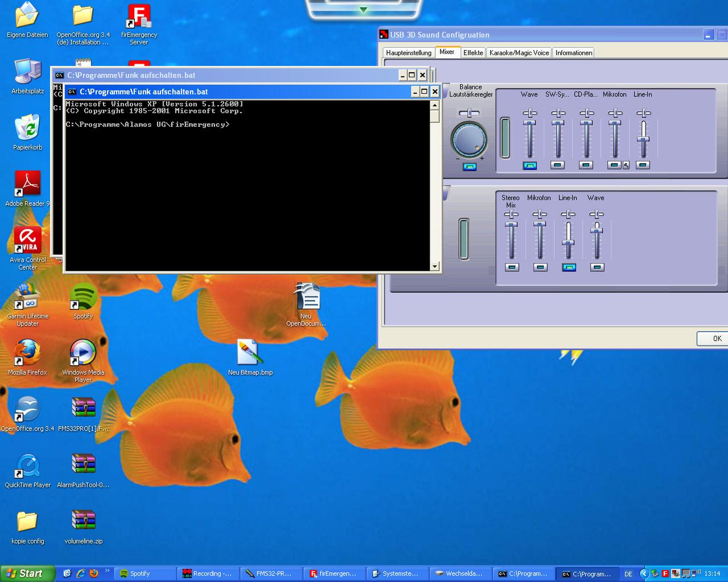Open the firEmergency Server desktop icon
Viewport: 728px width, 582px height.
pyautogui.click(x=139, y=17)
